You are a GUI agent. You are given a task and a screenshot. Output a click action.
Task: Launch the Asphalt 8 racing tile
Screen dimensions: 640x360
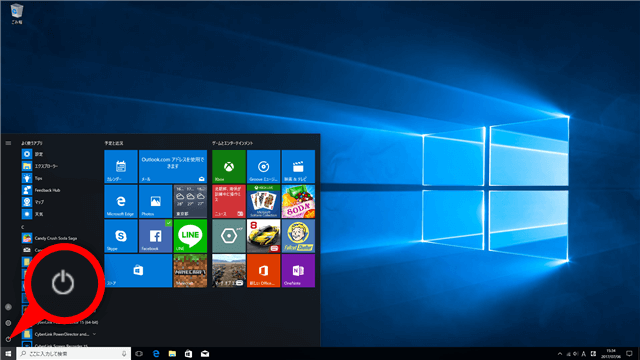264,236
